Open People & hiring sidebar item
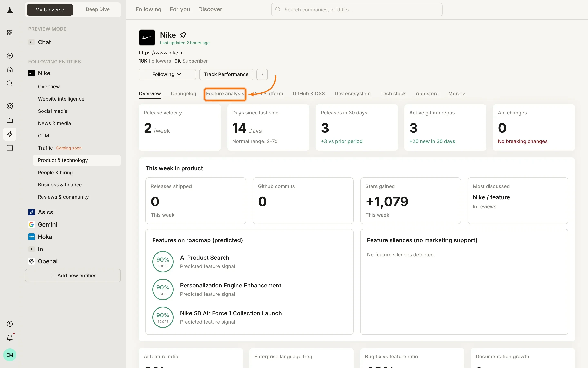Screen dimensions: 588x368 55,172
